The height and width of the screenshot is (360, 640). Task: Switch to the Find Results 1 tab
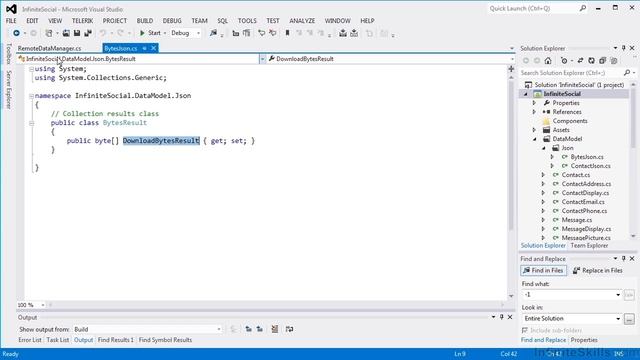(116, 340)
